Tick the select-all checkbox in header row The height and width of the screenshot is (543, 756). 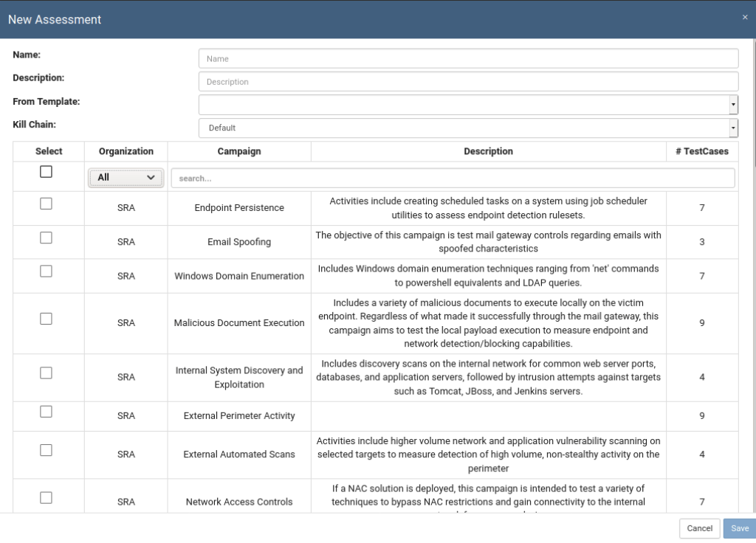[x=46, y=172]
